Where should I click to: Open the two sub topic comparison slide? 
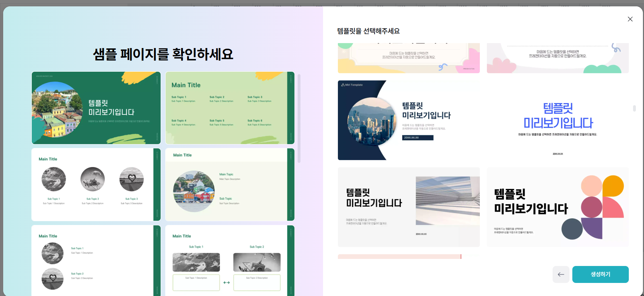[230, 261]
